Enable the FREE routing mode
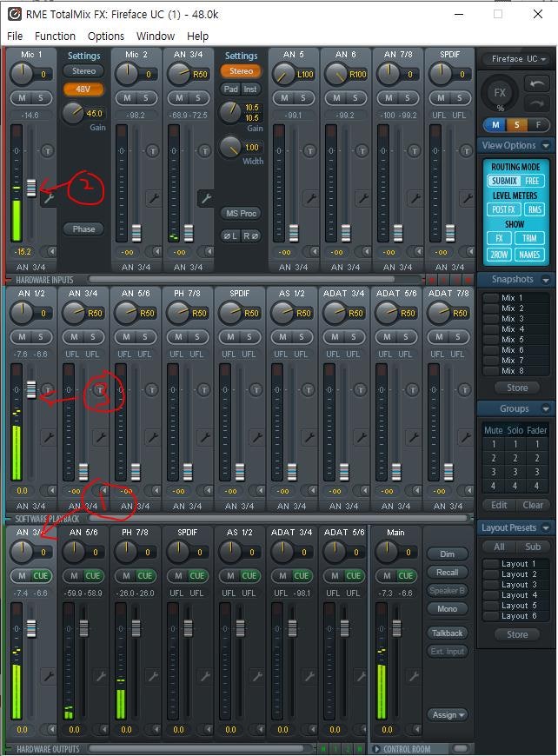Viewport: 558px width, 756px height. point(532,181)
